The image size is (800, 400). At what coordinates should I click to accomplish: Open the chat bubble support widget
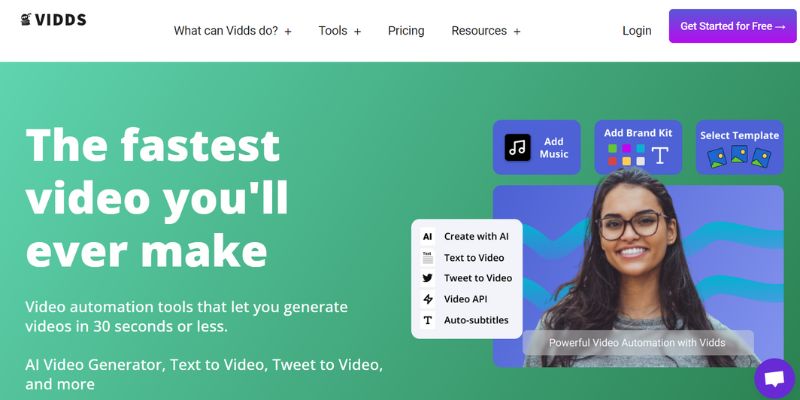774,379
